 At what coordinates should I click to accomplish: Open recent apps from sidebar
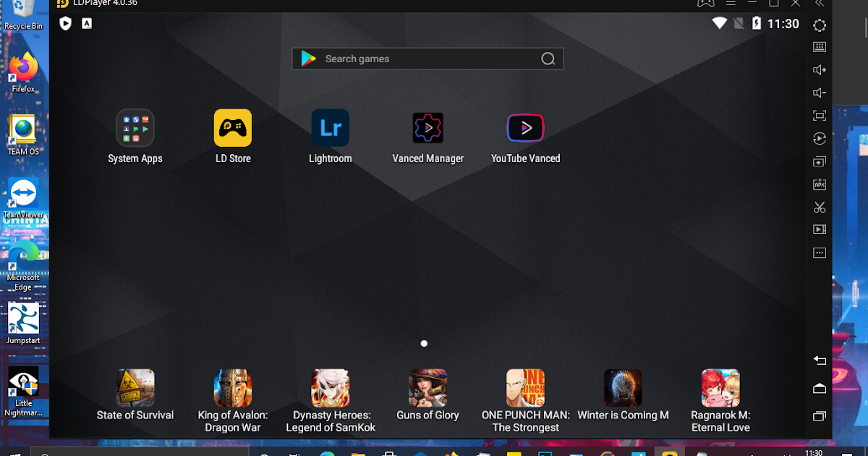tap(820, 416)
